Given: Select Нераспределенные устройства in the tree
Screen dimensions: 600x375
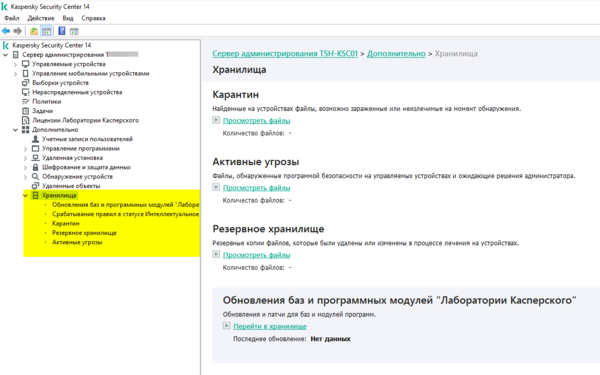Looking at the screenshot, I should coord(77,92).
